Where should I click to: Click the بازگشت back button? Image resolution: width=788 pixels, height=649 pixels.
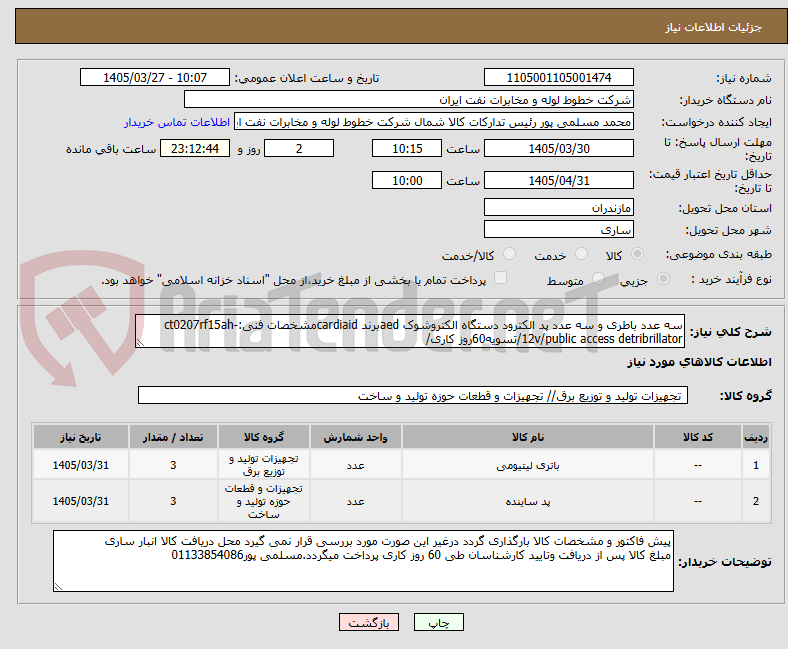coord(369,622)
